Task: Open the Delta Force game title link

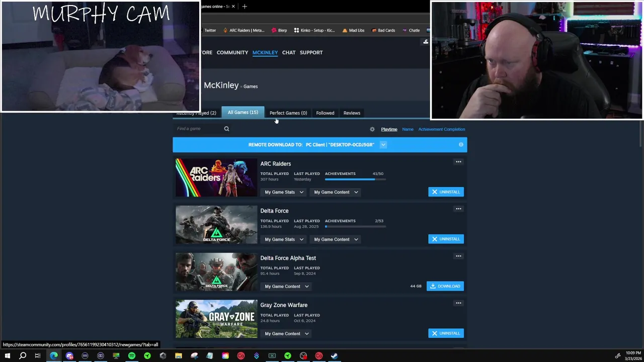Action: tap(274, 211)
